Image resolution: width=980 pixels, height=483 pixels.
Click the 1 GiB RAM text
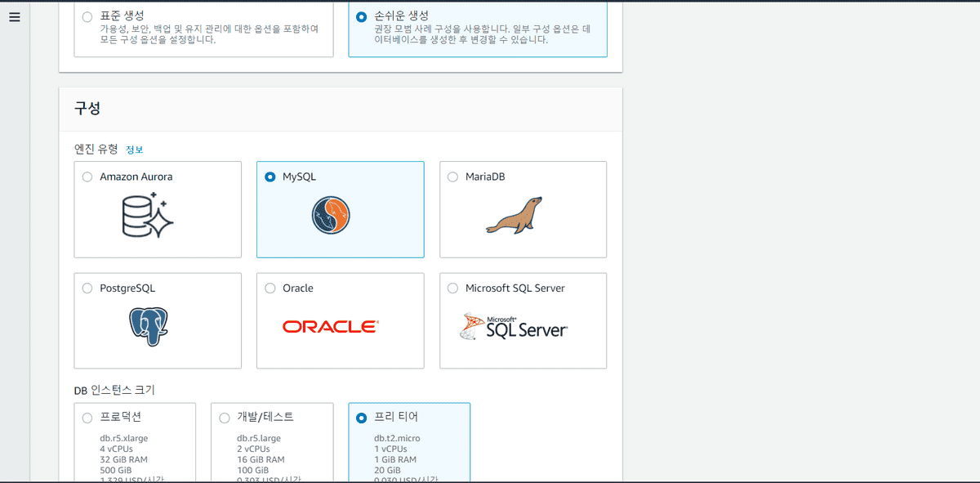(394, 459)
